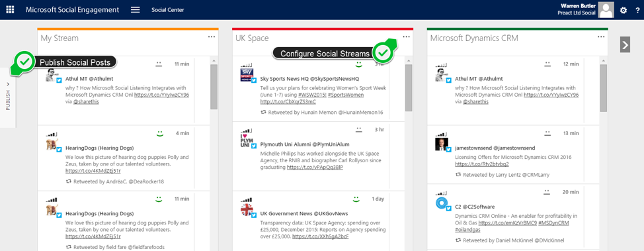Click the reach signal bars on the C2 Software post

point(442,193)
